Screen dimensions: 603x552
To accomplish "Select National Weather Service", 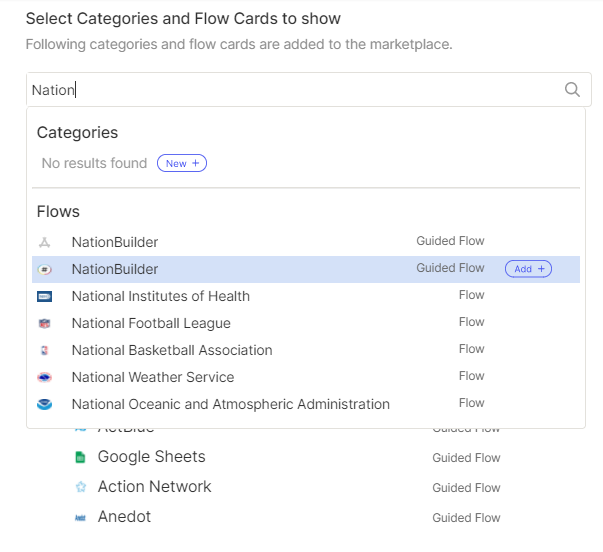I will click(x=153, y=377).
